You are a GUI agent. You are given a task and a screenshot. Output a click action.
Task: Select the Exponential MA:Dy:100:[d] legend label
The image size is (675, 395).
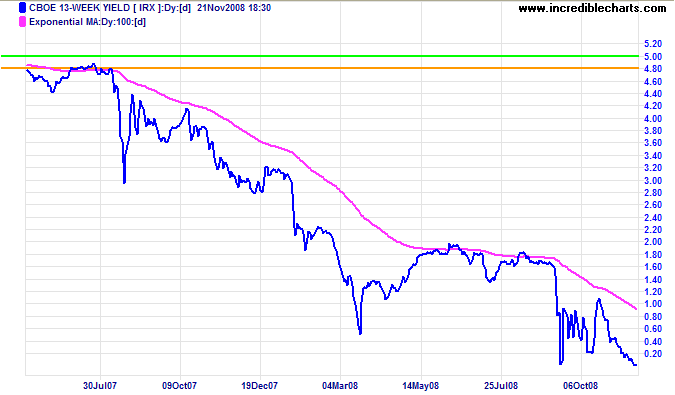coord(87,22)
